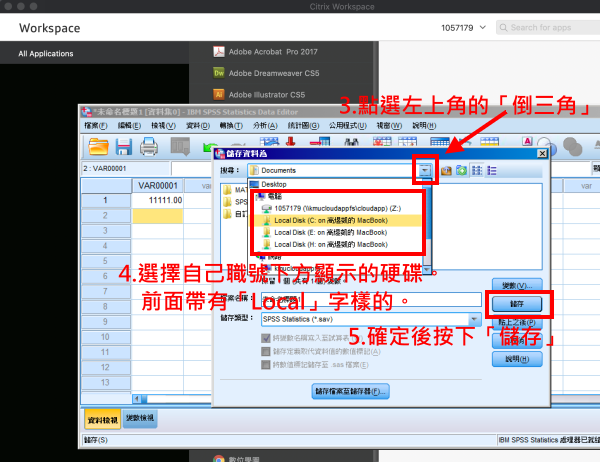Click the value labels 'A' toolbar icon
600x462 pixels.
click(x=527, y=141)
